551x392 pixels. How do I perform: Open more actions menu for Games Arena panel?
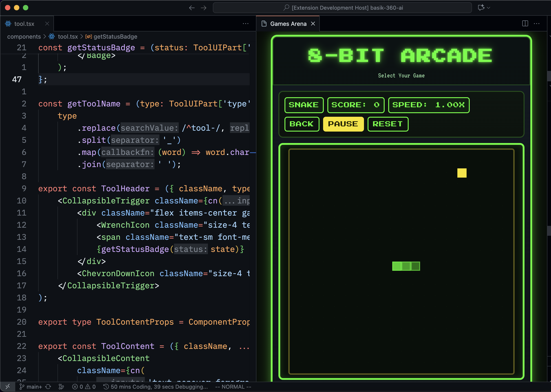point(537,23)
